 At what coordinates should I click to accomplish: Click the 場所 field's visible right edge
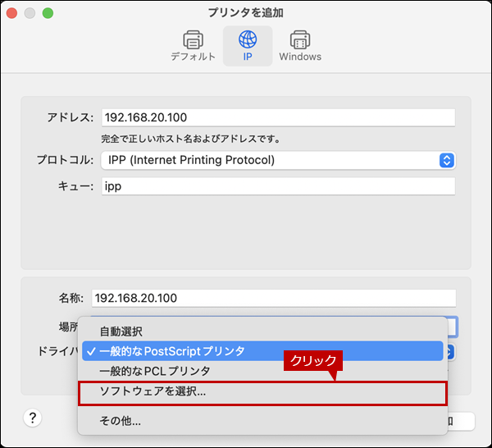(x=453, y=327)
